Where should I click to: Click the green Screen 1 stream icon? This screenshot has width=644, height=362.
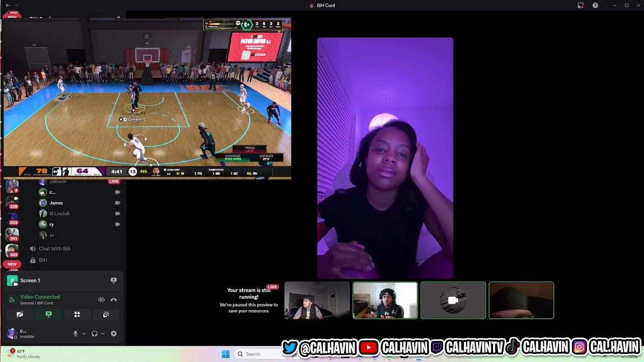12,281
